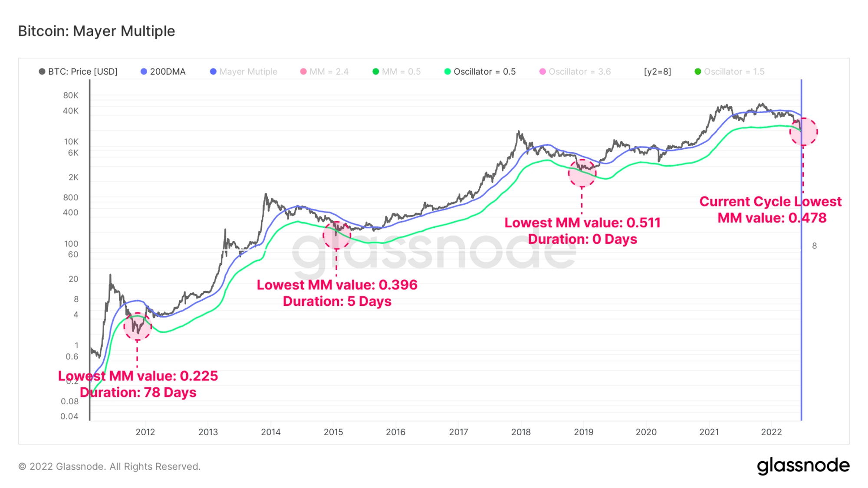Toggle the 200DMA legend series
The image size is (868, 488).
[163, 72]
